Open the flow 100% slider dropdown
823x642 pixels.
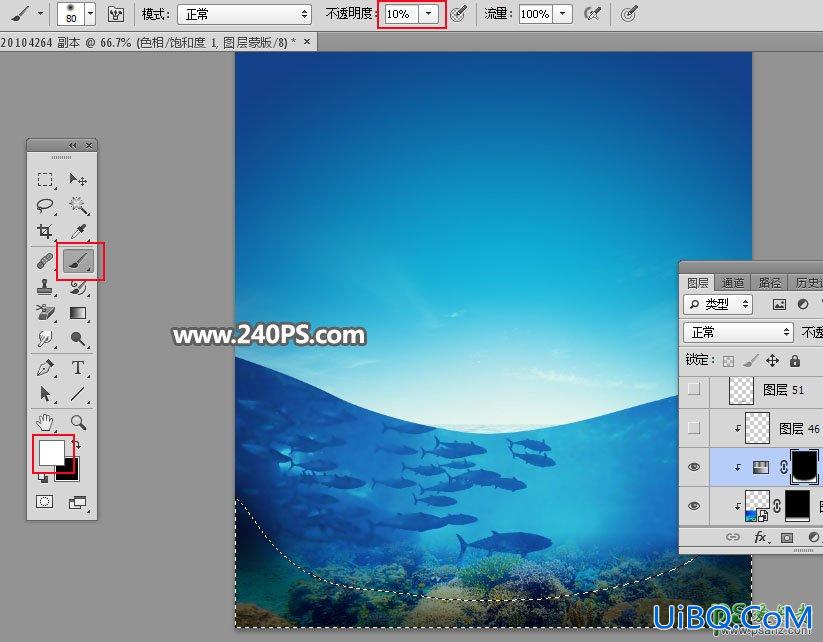coord(562,14)
